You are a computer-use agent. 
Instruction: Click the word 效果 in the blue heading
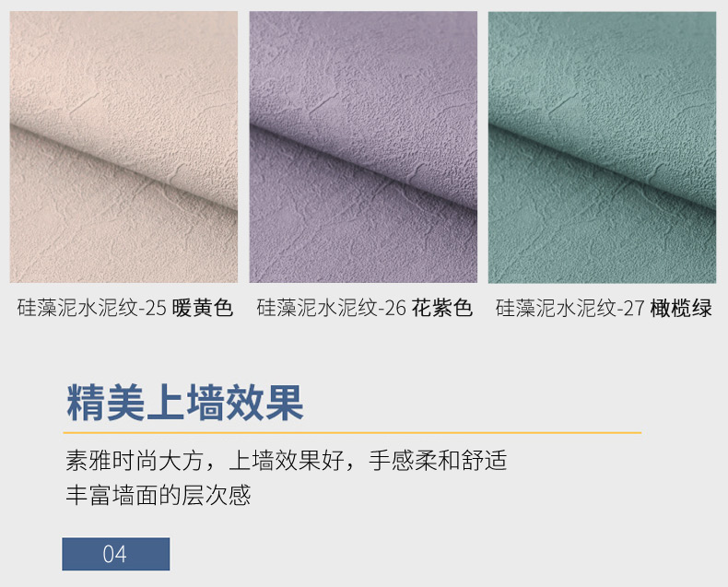(x=264, y=403)
